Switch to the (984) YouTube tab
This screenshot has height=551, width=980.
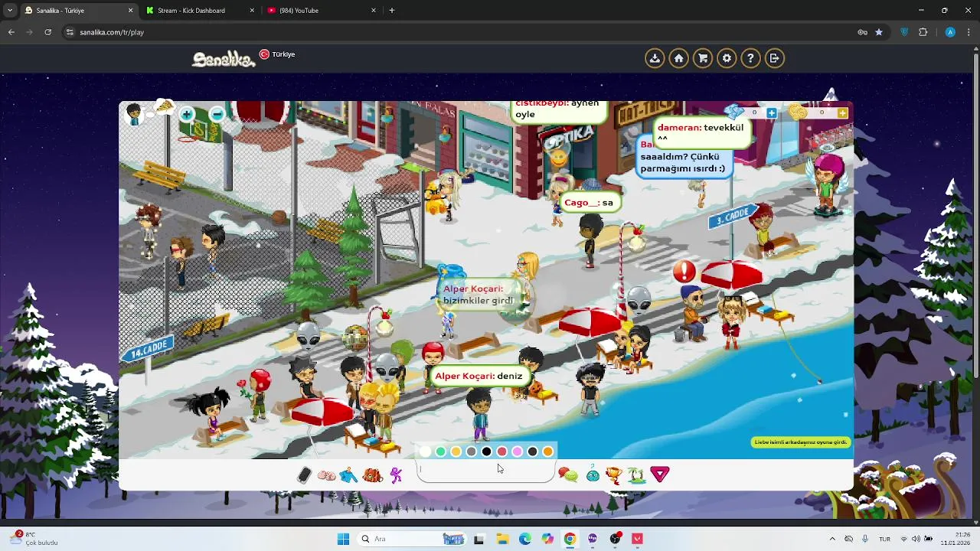pyautogui.click(x=320, y=11)
